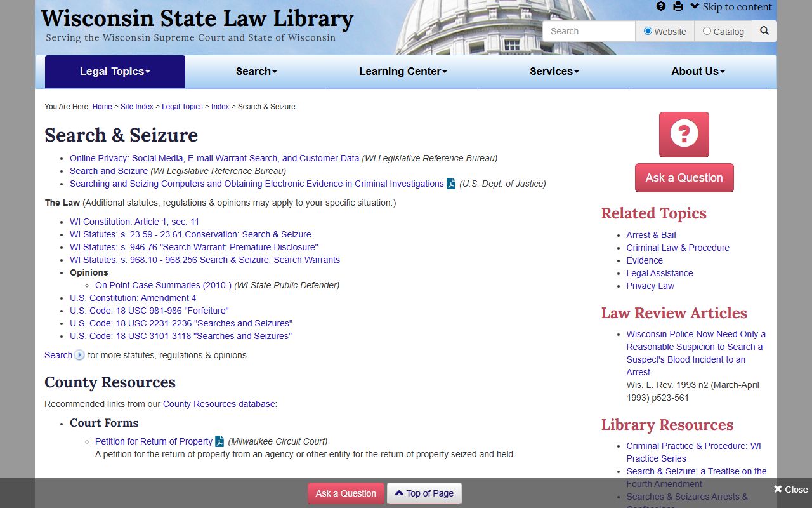Open the Legal Topics dropdown menu
Viewport: 812px width, 508px height.
115,72
